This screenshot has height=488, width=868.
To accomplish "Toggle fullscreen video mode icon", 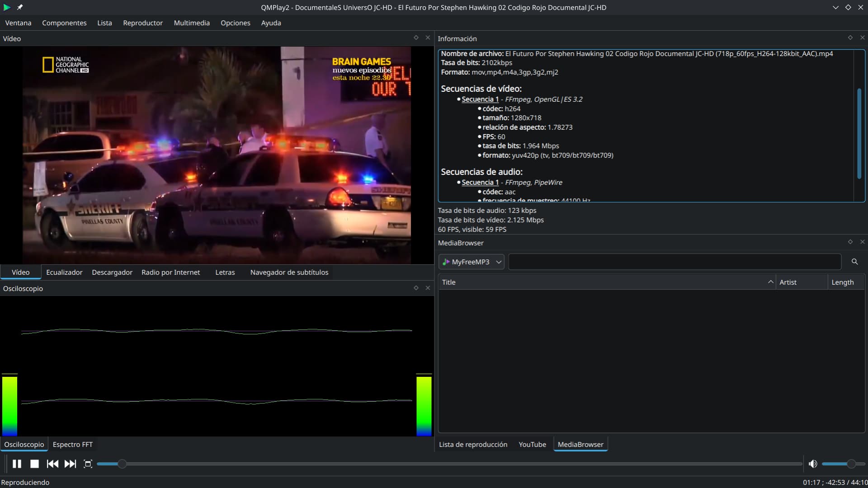I will point(88,464).
